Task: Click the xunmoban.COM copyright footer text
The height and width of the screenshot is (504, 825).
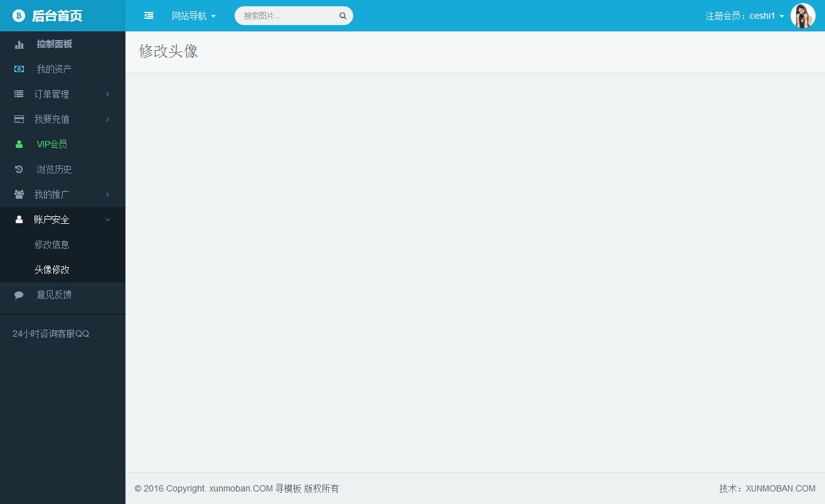Action: tap(237, 488)
